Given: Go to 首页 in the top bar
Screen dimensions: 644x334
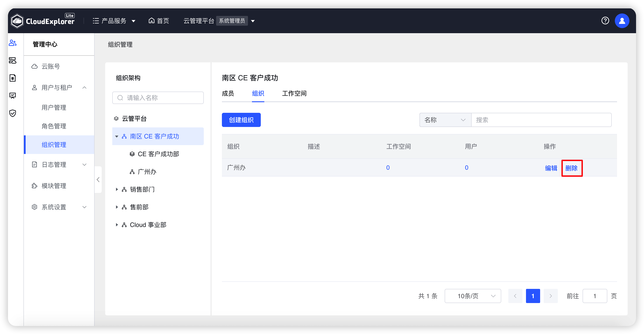Looking at the screenshot, I should [159, 21].
